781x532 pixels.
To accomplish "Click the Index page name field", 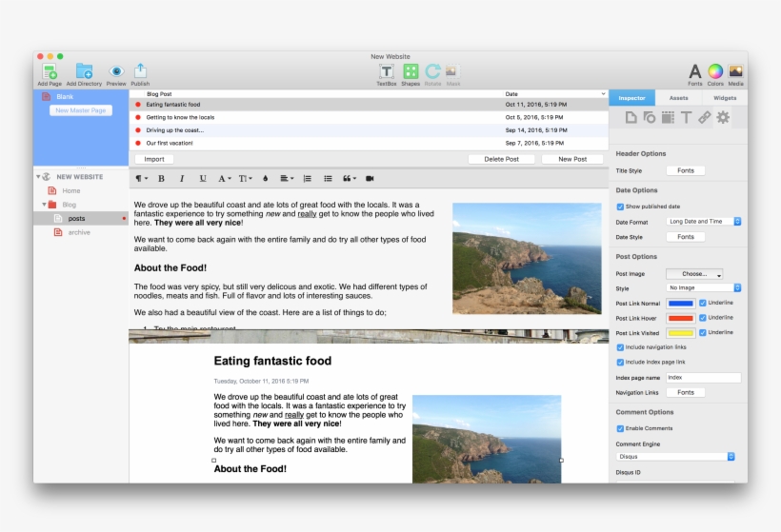I will [x=703, y=378].
